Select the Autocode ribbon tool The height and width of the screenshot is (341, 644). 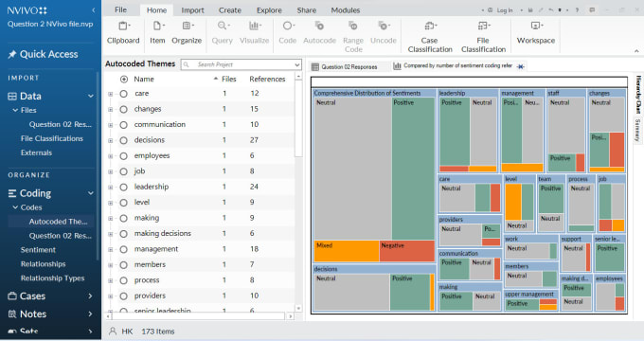pos(319,33)
